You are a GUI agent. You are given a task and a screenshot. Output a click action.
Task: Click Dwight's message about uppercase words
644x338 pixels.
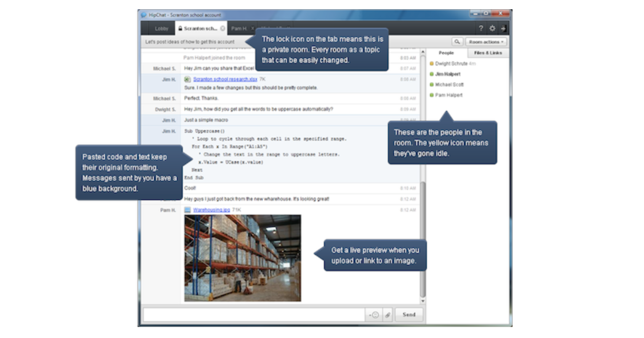[258, 109]
